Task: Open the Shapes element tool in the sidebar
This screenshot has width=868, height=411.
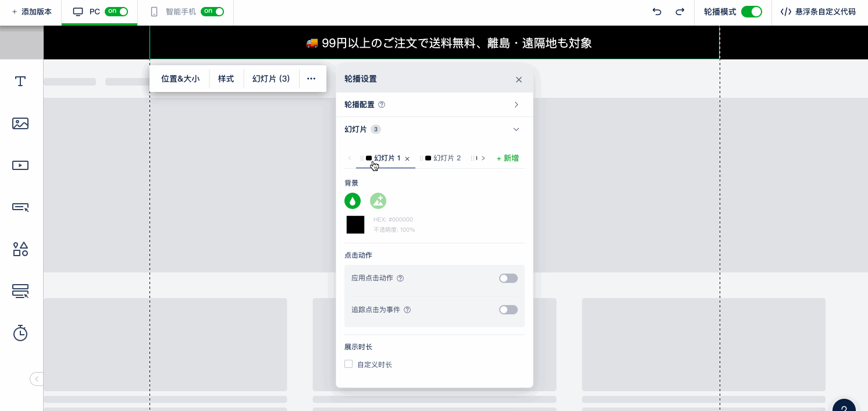Action: (x=20, y=249)
